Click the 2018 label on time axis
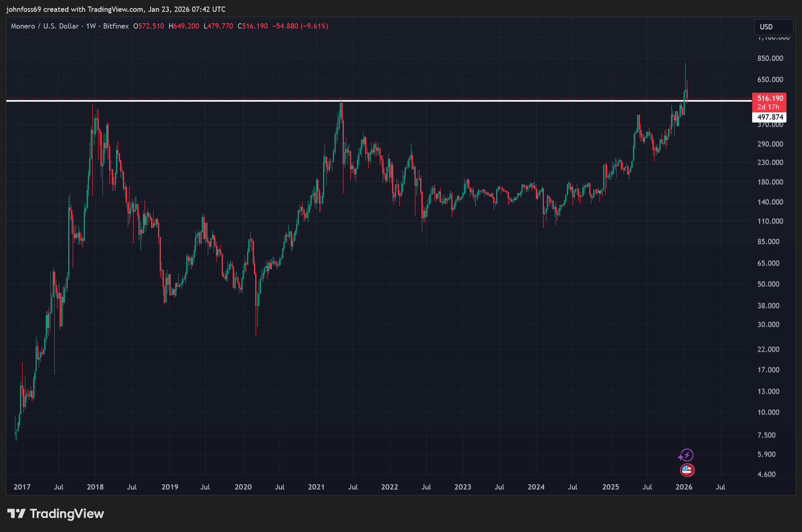 click(95, 487)
